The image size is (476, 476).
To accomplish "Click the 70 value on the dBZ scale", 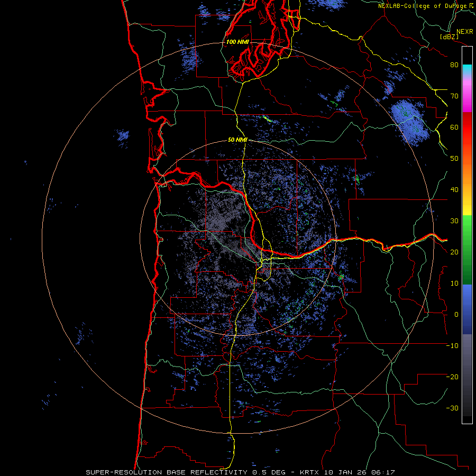I will click(x=454, y=96).
